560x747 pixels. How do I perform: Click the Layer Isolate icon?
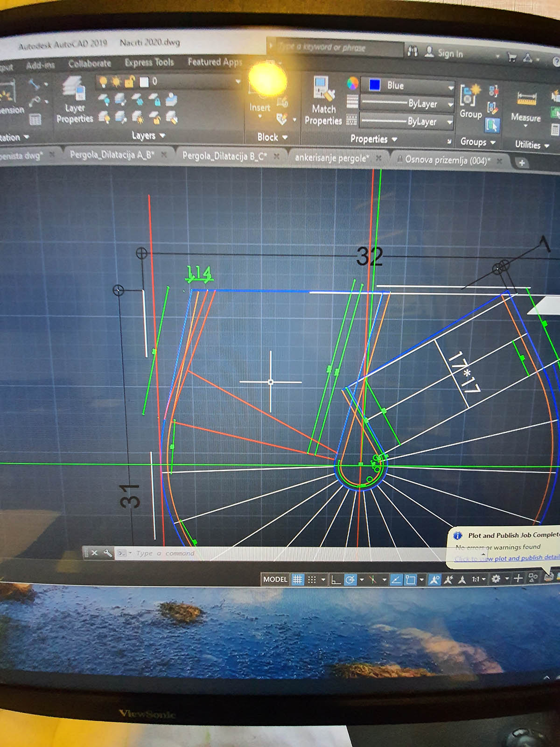coord(120,99)
